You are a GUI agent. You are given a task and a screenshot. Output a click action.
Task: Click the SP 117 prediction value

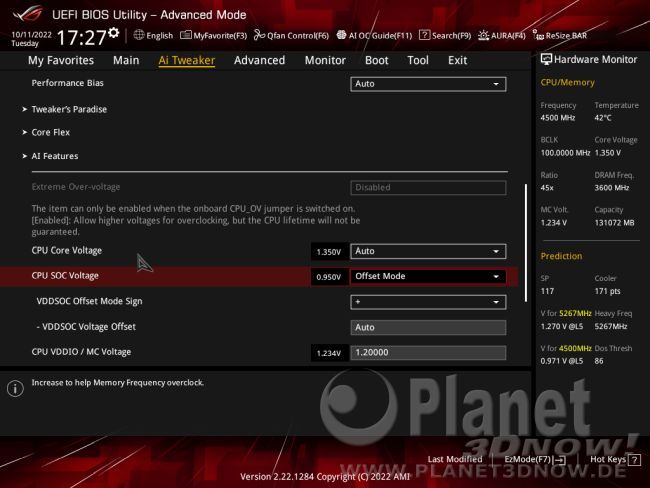(547, 291)
